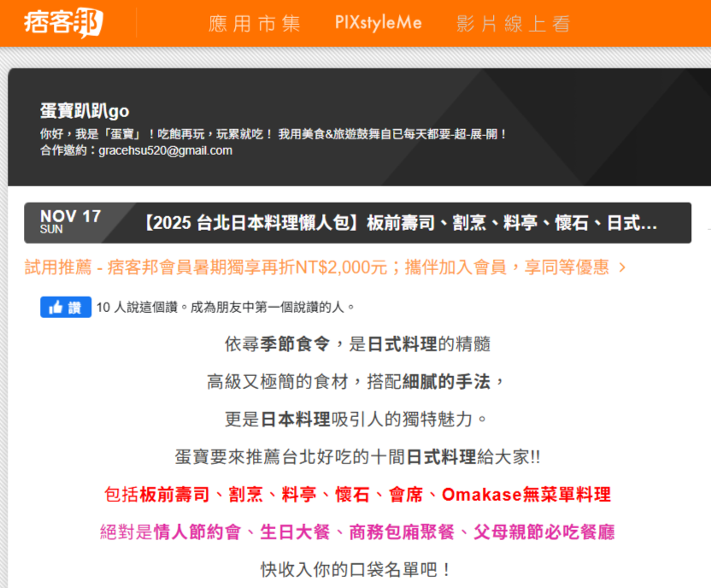Click the pink line "絕對是情人節約會、生日大餐"
The image size is (711, 588).
215,532
